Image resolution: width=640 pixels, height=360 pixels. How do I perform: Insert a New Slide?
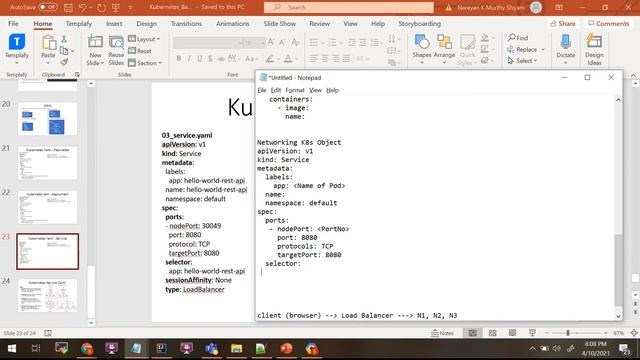pos(95,50)
